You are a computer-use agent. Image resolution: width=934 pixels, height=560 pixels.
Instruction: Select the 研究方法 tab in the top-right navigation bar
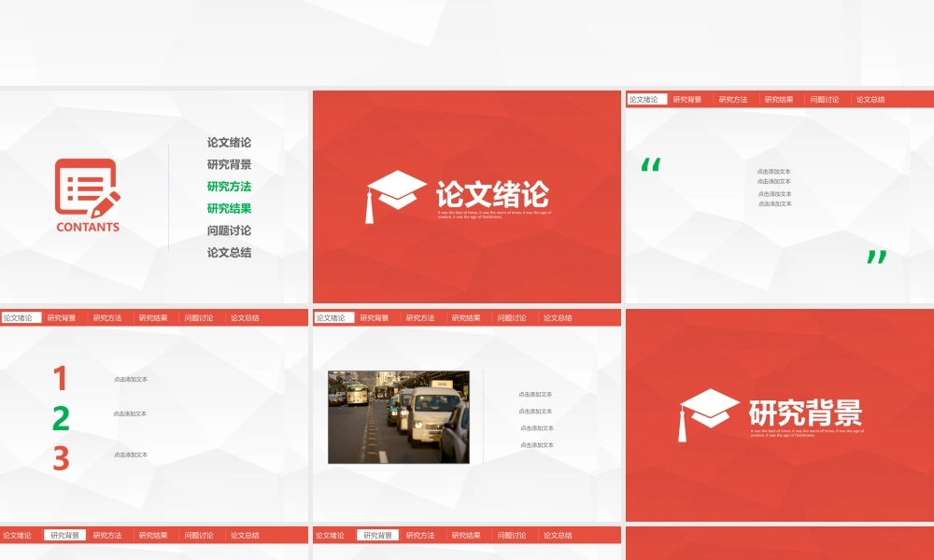[x=734, y=98]
